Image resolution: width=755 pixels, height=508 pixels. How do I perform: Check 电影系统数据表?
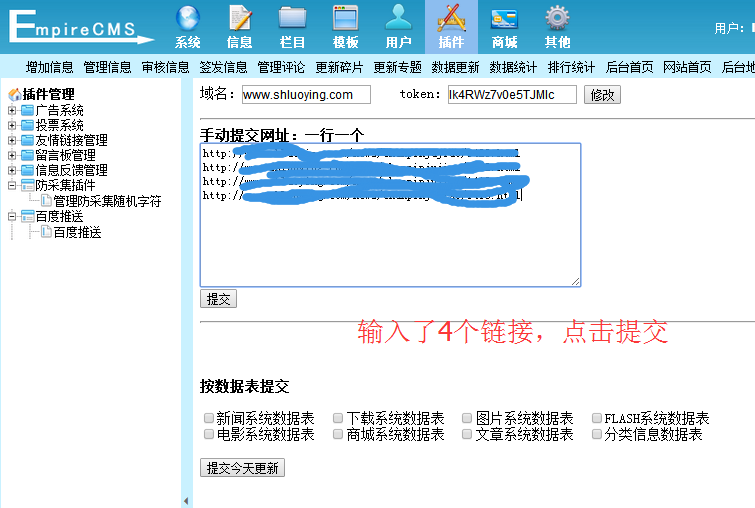[x=208, y=434]
